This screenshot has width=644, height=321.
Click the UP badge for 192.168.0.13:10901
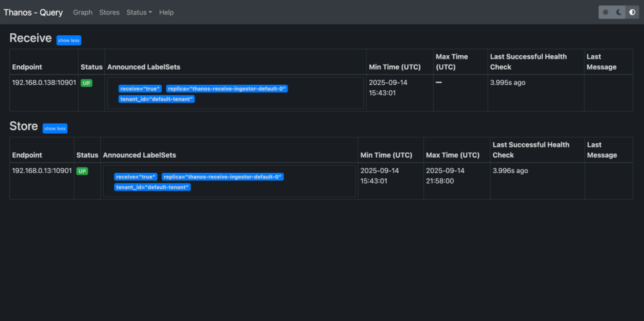tap(82, 171)
